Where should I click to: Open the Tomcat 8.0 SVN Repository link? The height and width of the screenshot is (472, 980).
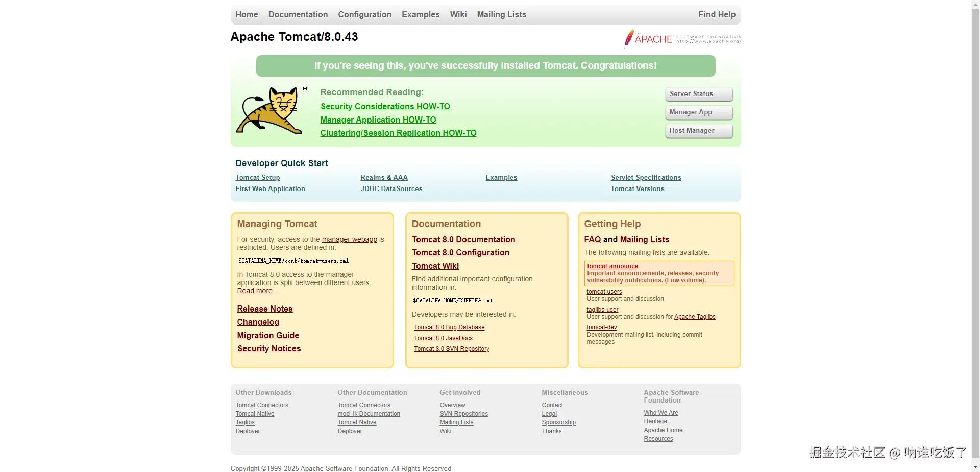[x=452, y=349]
